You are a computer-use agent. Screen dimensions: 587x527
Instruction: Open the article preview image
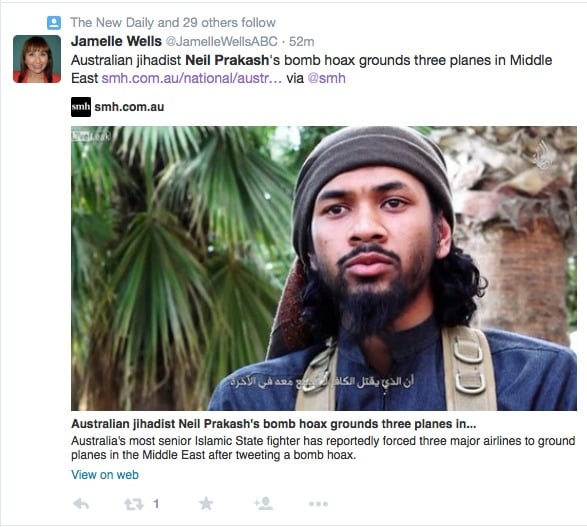[324, 268]
